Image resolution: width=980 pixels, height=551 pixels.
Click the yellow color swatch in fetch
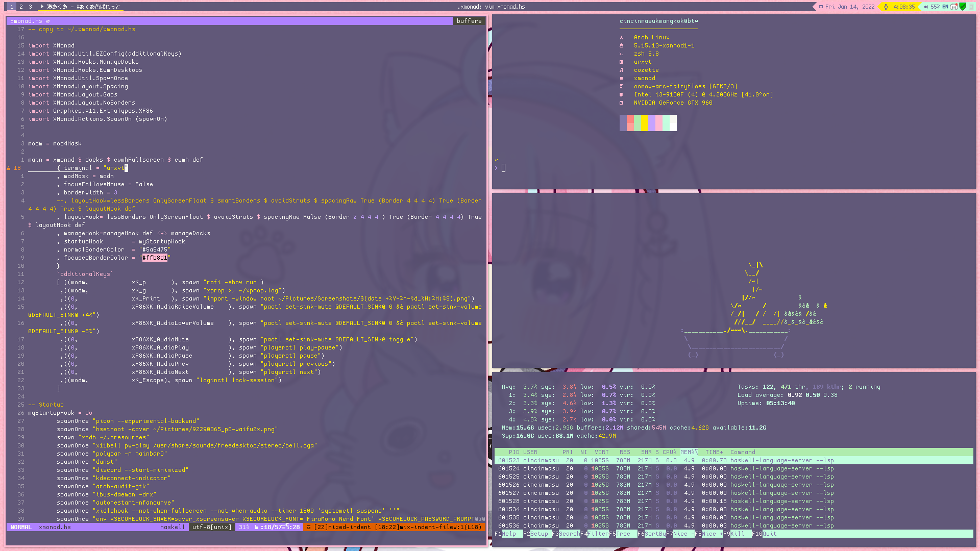645,123
